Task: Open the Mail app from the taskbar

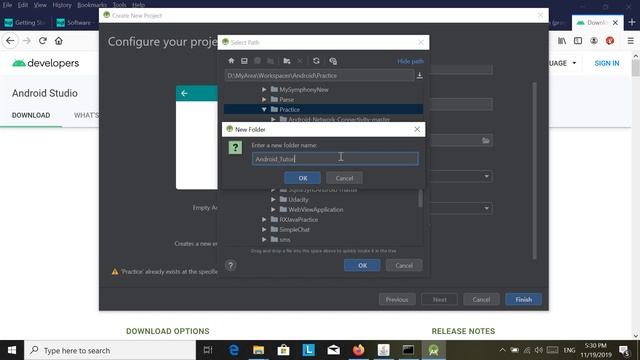Action: [x=333, y=350]
